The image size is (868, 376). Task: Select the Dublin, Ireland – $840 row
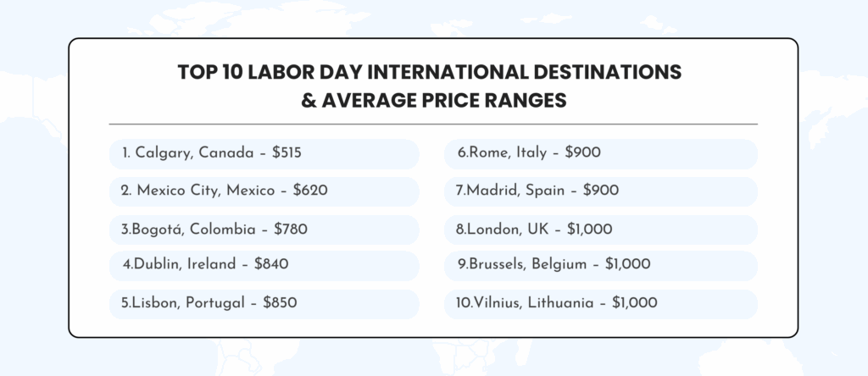pyautogui.click(x=264, y=265)
